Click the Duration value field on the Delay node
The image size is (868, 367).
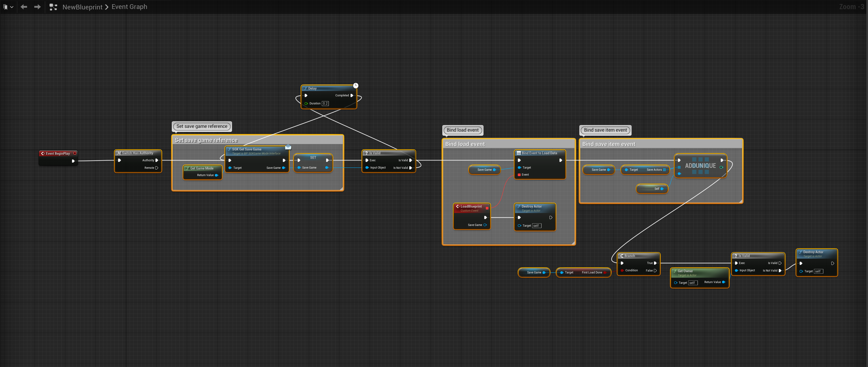click(325, 103)
